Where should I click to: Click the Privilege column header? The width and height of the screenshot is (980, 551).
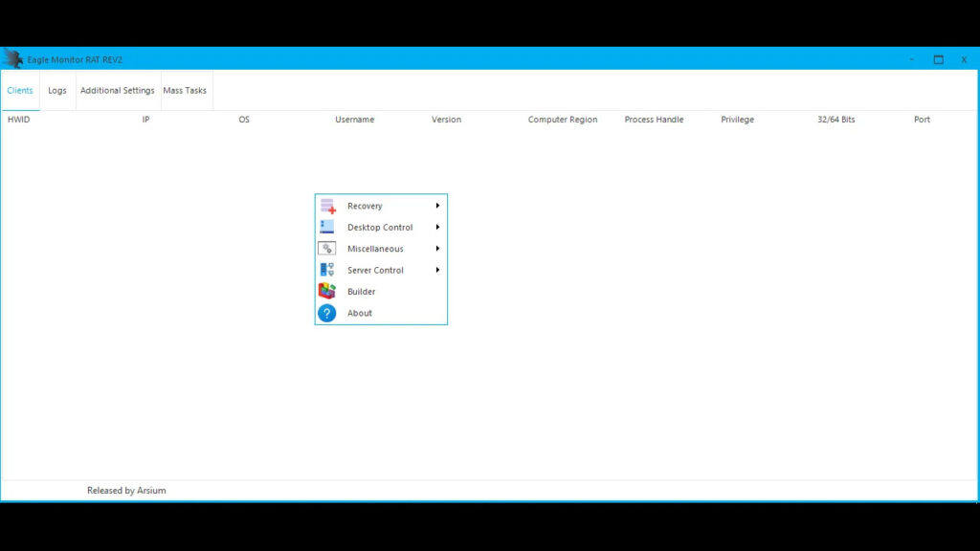[738, 120]
